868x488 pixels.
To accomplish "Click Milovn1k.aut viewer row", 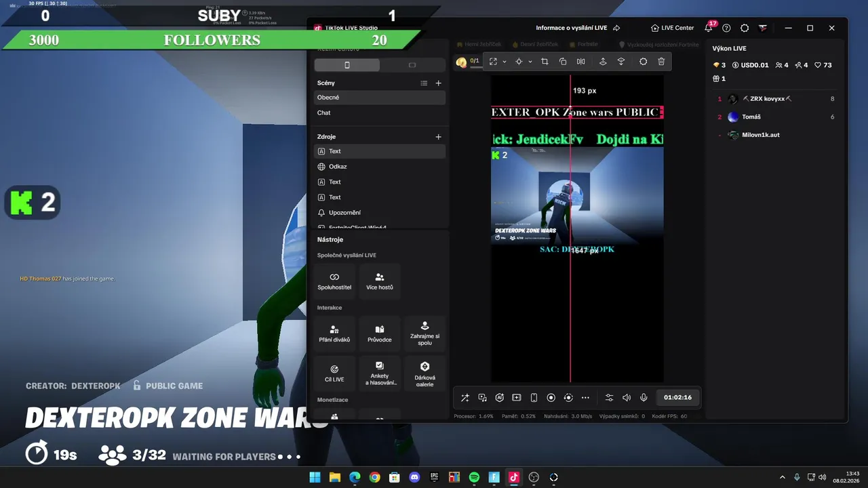I will tap(776, 135).
